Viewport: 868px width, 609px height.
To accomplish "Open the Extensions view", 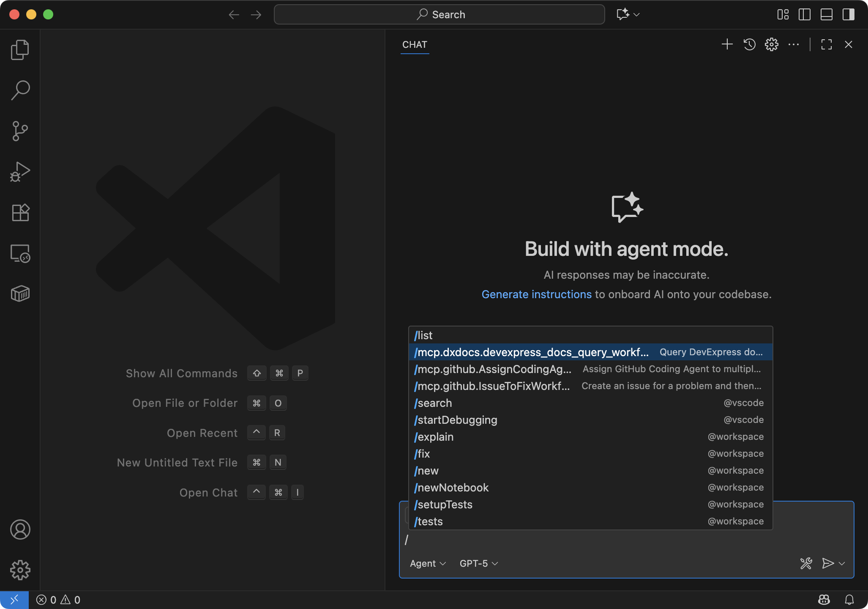I will point(20,212).
